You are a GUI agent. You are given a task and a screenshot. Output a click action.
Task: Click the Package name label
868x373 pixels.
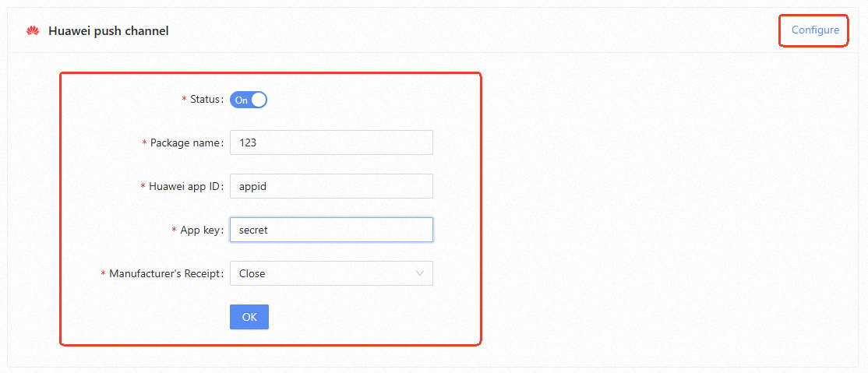185,143
